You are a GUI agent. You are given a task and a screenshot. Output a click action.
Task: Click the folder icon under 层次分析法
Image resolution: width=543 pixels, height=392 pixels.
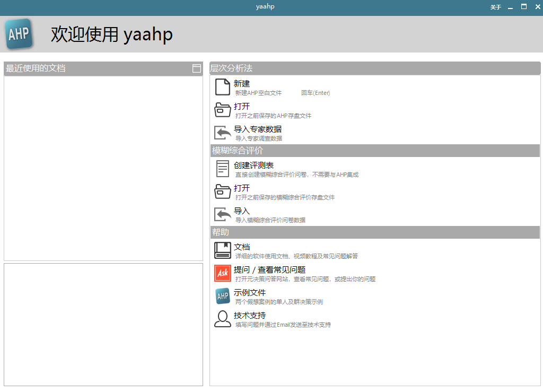(x=222, y=110)
